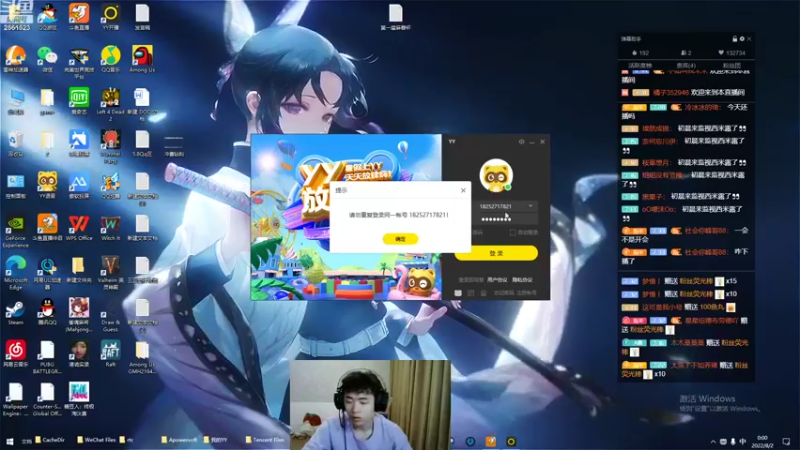Switch to 活跃度榜 tab in 弹幕助手

[x=640, y=66]
